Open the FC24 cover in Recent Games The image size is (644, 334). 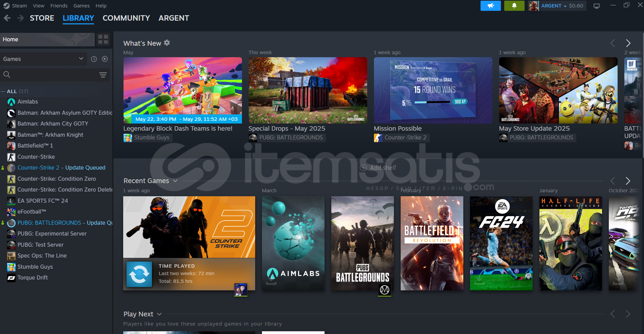[x=501, y=243]
